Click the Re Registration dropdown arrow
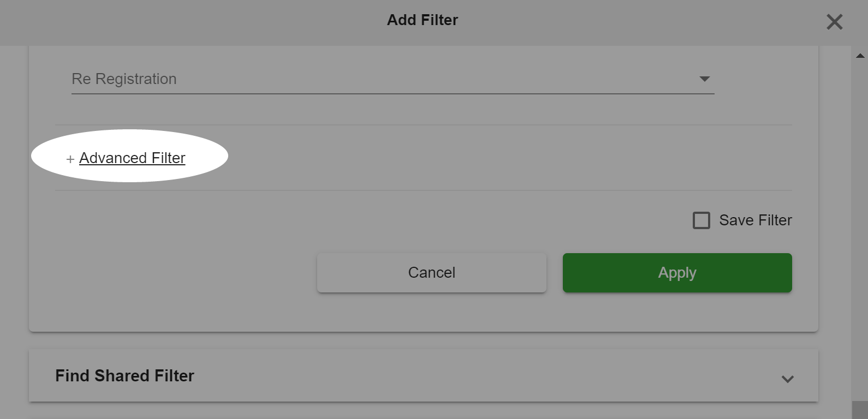This screenshot has height=419, width=868. click(704, 79)
